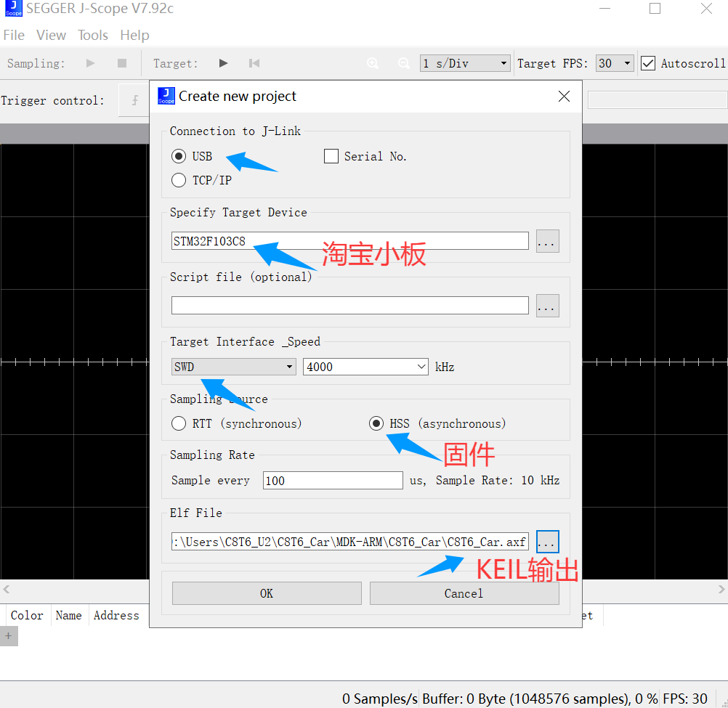Image resolution: width=728 pixels, height=708 pixels.
Task: Minimize the J-Scope main window
Action: [x=604, y=9]
